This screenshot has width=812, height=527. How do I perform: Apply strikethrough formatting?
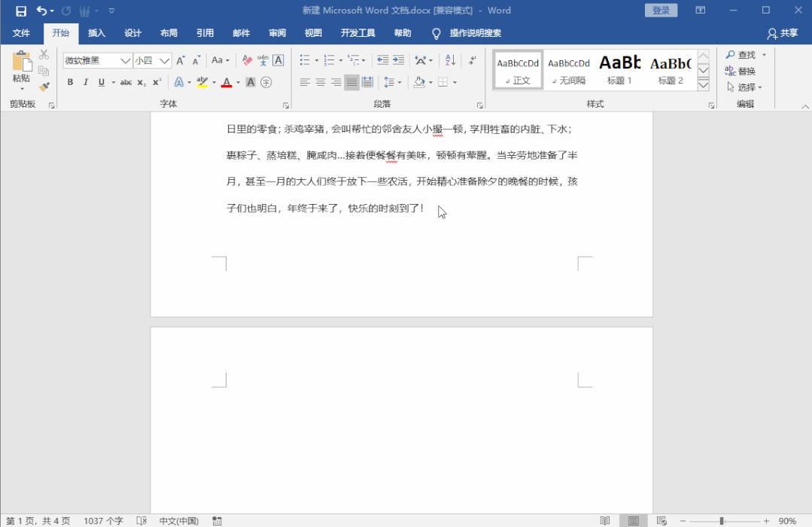[x=127, y=81]
